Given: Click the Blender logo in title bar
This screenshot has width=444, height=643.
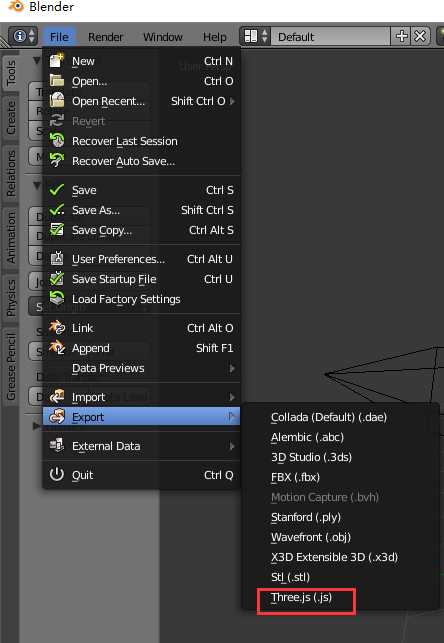Looking at the screenshot, I should pyautogui.click(x=16, y=6).
